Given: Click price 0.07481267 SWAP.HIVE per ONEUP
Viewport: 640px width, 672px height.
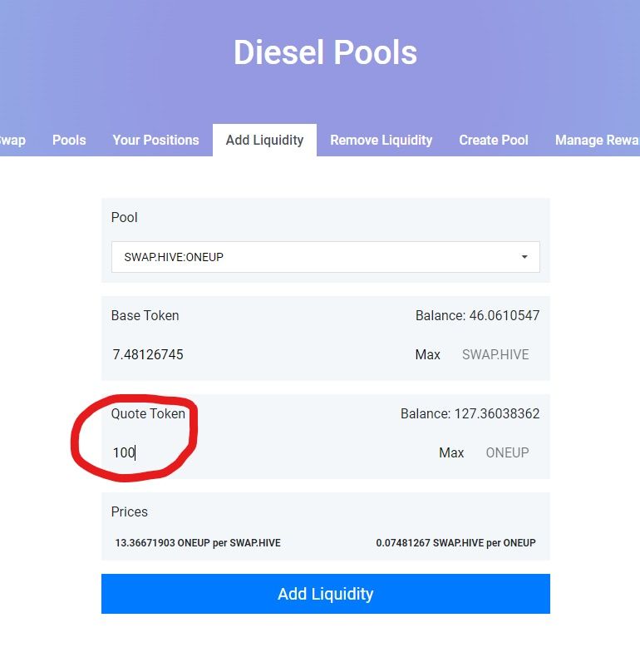Looking at the screenshot, I should click(455, 542).
